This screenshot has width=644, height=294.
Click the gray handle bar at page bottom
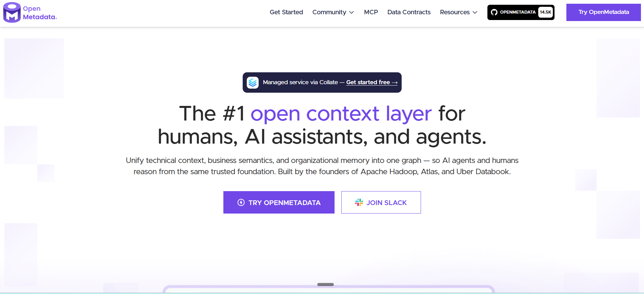tap(325, 284)
